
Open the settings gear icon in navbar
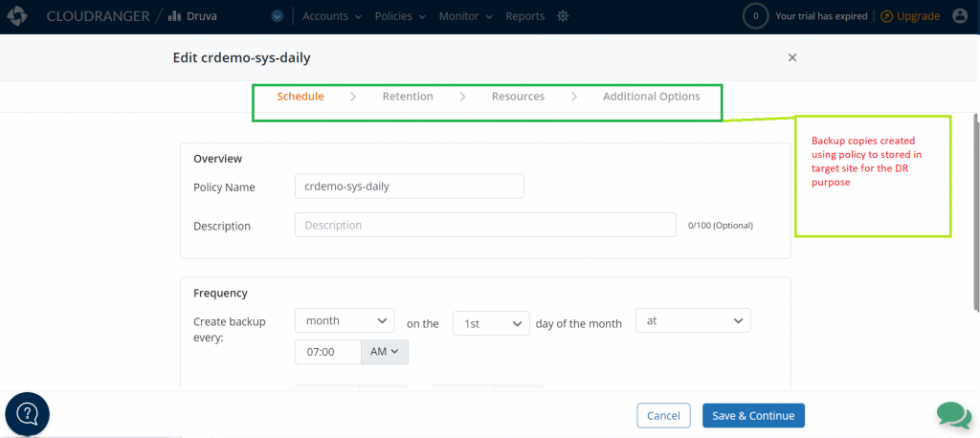pos(563,16)
